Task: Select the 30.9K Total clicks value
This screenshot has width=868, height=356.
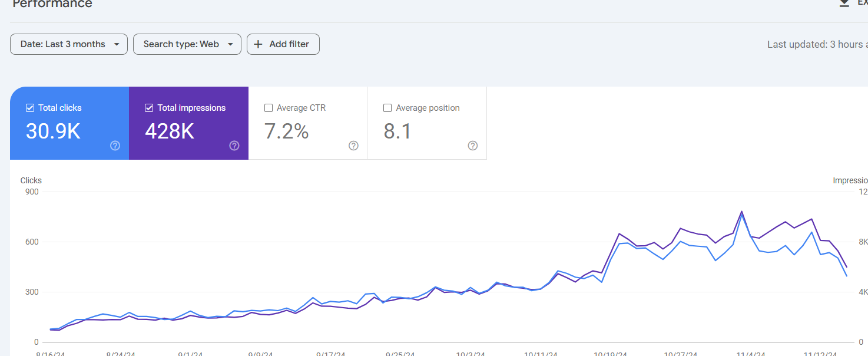Action: [53, 131]
